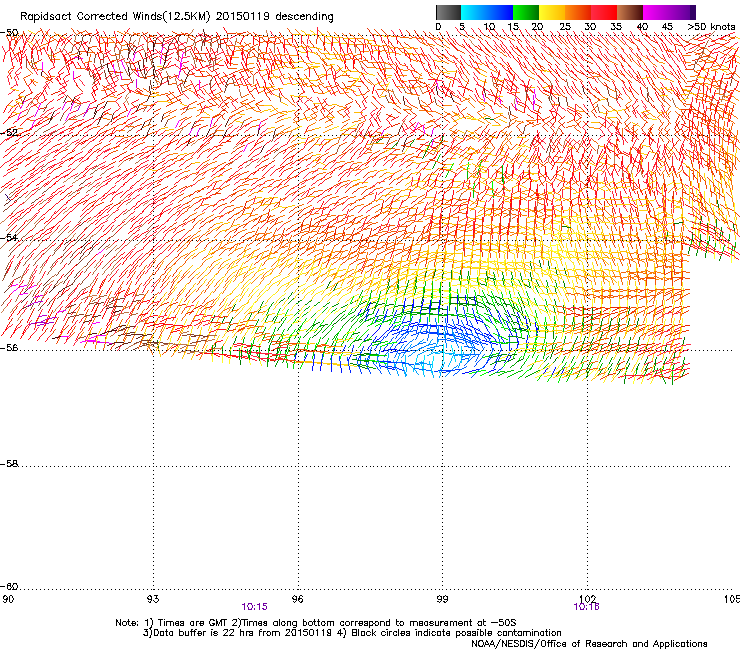Click the gray 0-5 knots legend color
The width and height of the screenshot is (740, 650).
(449, 12)
